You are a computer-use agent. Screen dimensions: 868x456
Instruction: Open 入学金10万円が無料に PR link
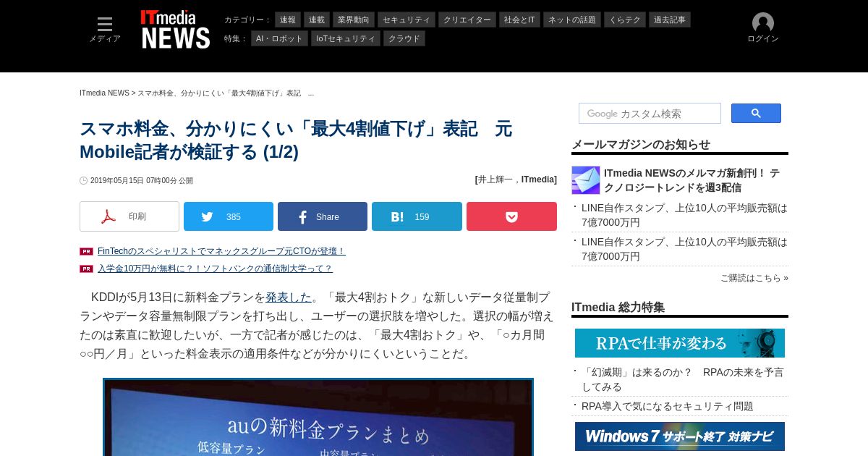click(x=215, y=269)
